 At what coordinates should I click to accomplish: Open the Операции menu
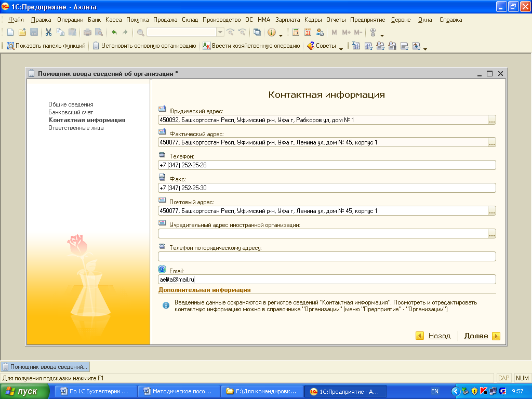coord(70,20)
